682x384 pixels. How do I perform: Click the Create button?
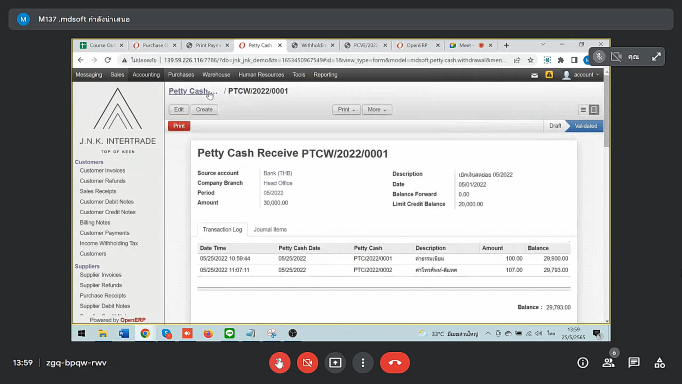tap(204, 110)
